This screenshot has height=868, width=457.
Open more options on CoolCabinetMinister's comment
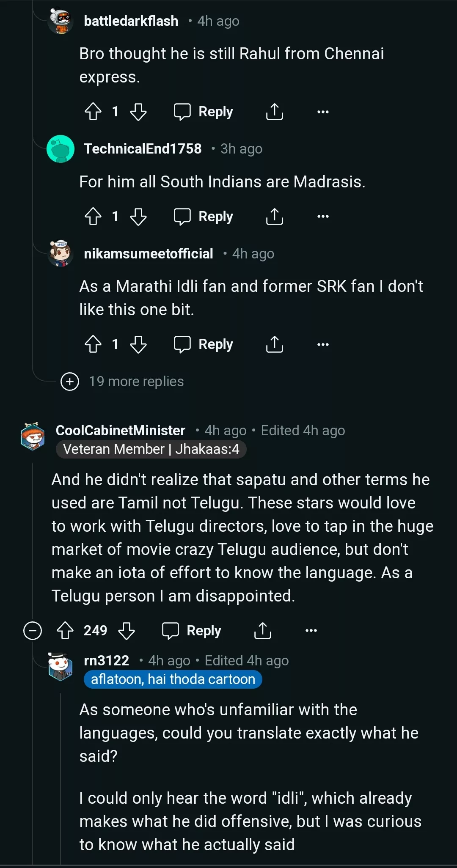(x=311, y=631)
